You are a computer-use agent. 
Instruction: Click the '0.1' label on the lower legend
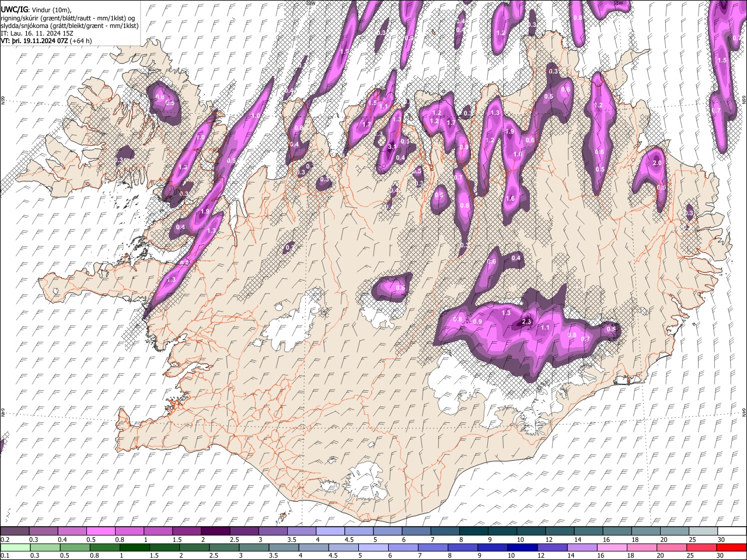tap(4, 556)
